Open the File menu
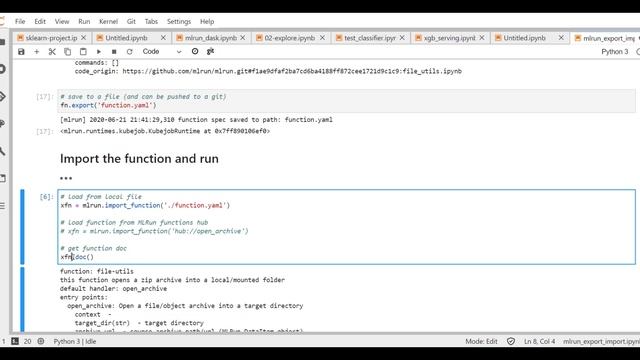Image resolution: width=640 pixels, height=360 pixels. pyautogui.click(x=20, y=21)
